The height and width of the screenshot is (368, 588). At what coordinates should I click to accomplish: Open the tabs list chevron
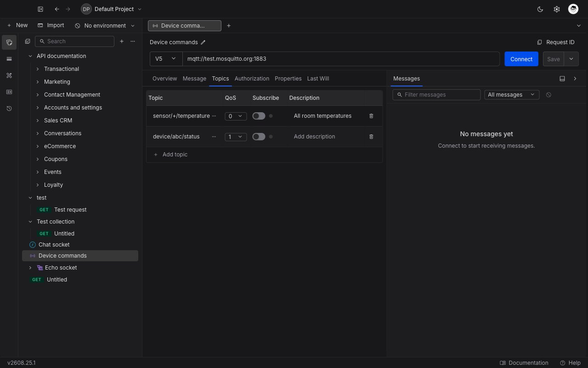(578, 26)
